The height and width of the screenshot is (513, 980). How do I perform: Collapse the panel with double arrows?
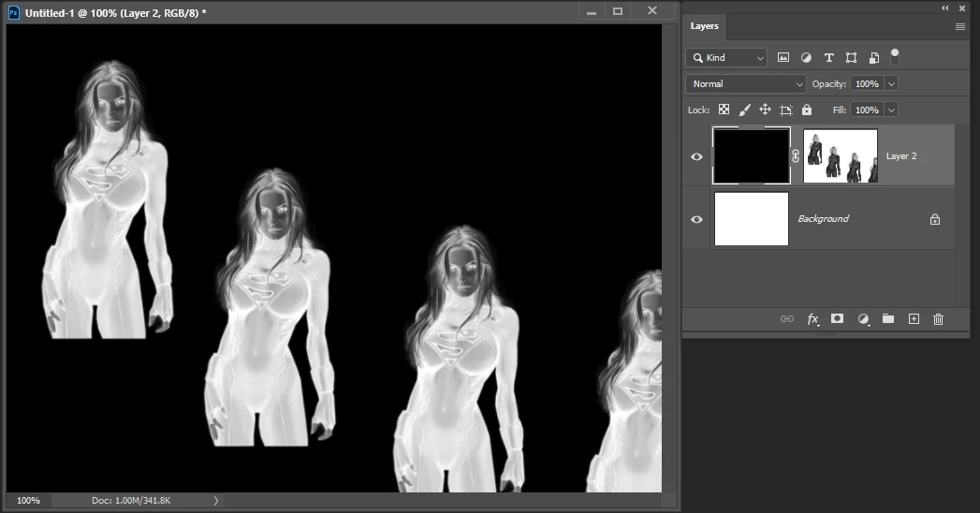pyautogui.click(x=945, y=8)
